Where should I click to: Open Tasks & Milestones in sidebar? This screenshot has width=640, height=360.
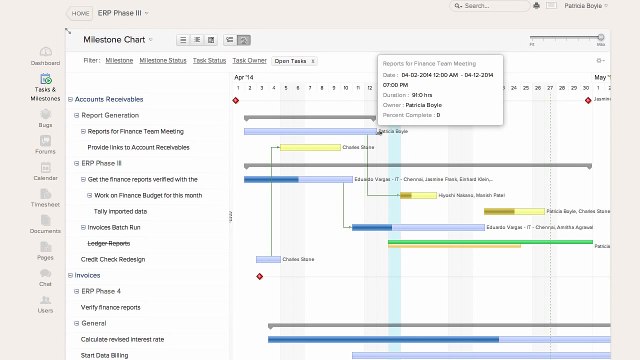[45, 79]
